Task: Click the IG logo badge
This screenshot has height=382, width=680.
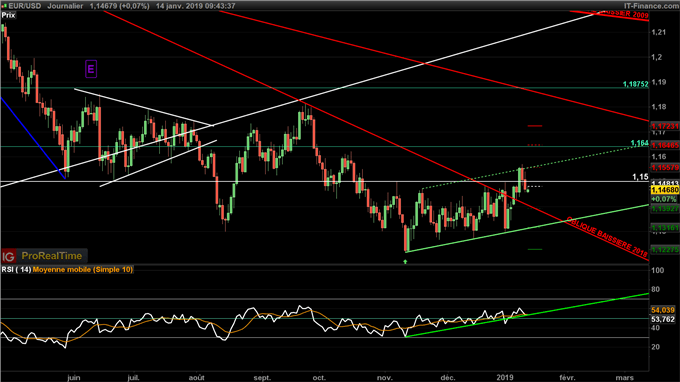Action: (x=8, y=256)
